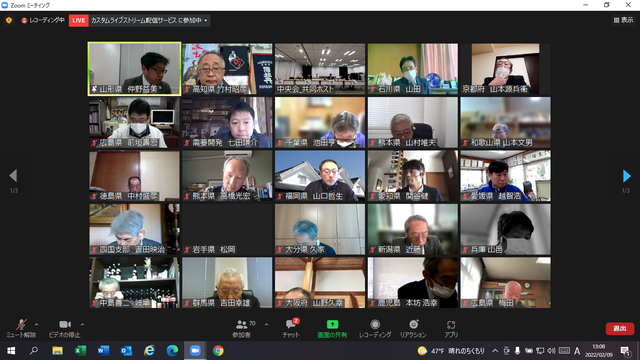Select 和歌山県 山本文男 video tile
Screen dimensions: 640x360
(x=505, y=122)
